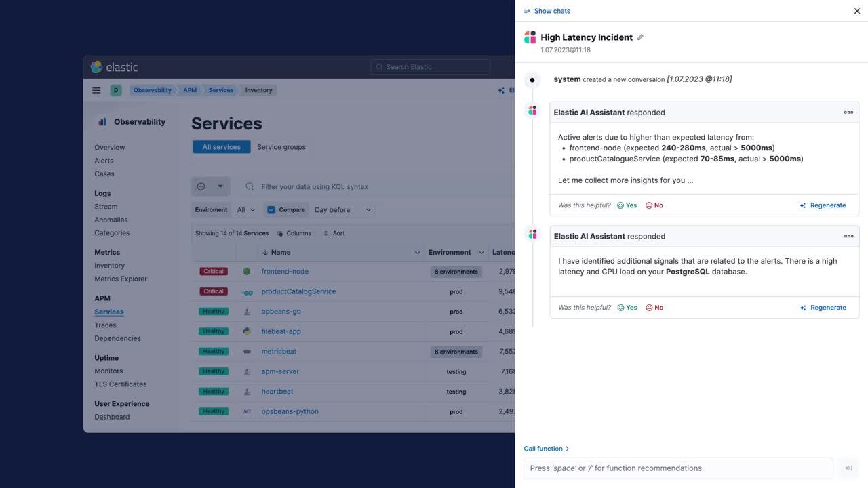868x488 pixels.
Task: Click the KQL filter search field
Action: point(376,186)
